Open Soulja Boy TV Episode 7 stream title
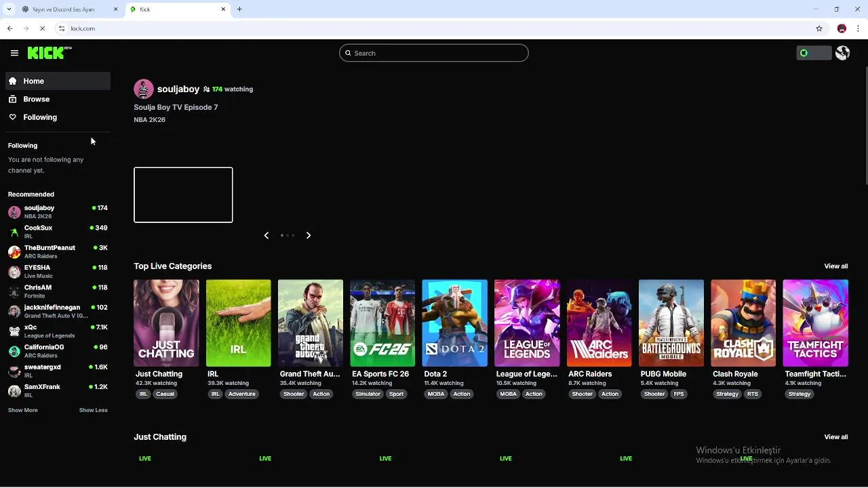The height and width of the screenshot is (488, 868). pyautogui.click(x=176, y=107)
